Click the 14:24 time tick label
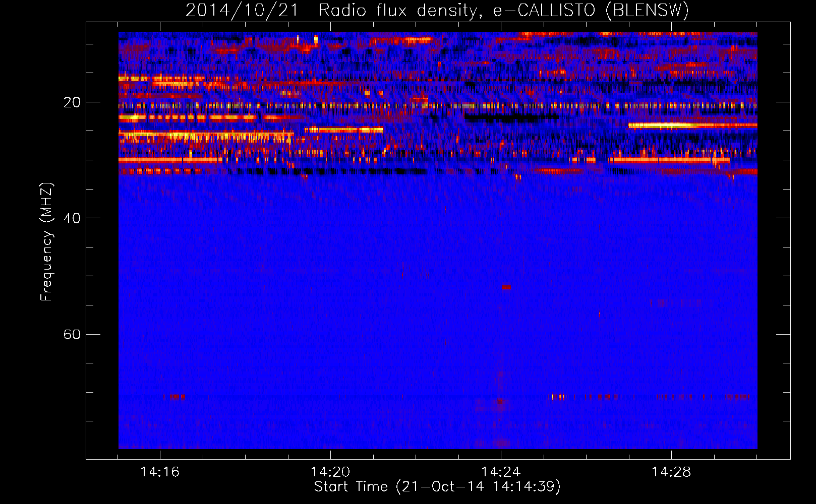Viewport: 816px width, 504px height. (501, 472)
